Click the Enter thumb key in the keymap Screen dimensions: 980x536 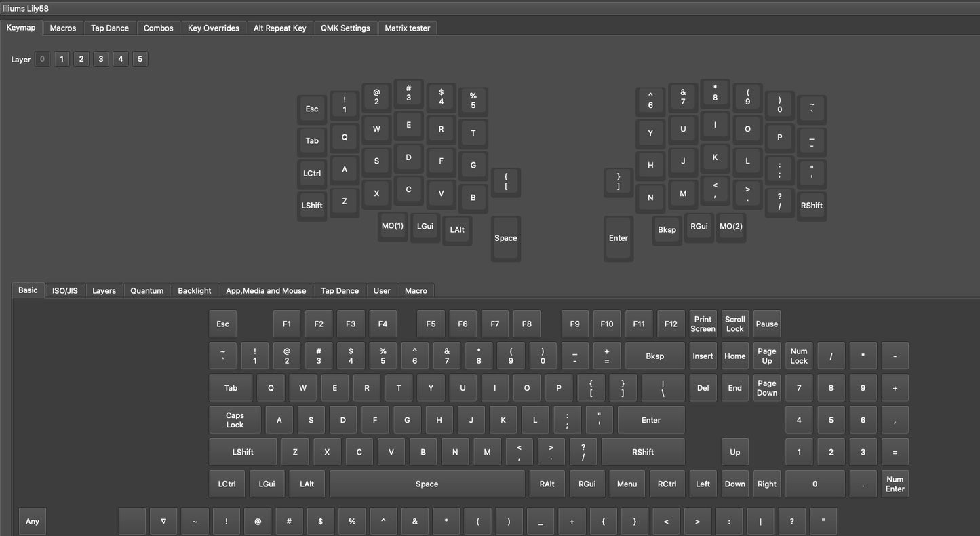point(619,238)
